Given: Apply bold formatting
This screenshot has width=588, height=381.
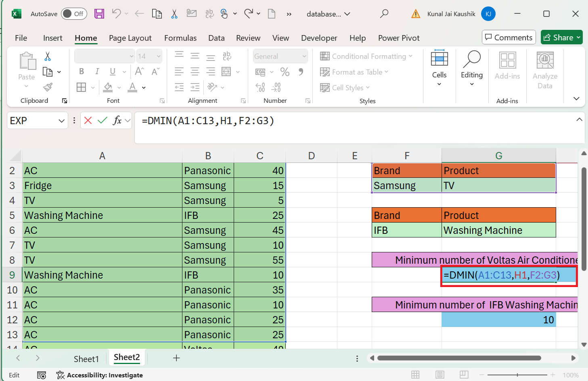Looking at the screenshot, I should click(82, 71).
